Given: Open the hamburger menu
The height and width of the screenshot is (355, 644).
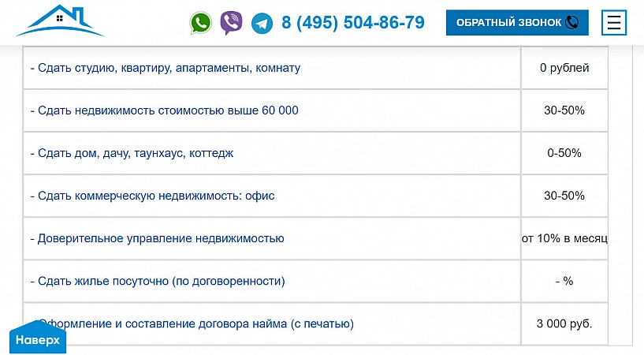Looking at the screenshot, I should pos(613,23).
